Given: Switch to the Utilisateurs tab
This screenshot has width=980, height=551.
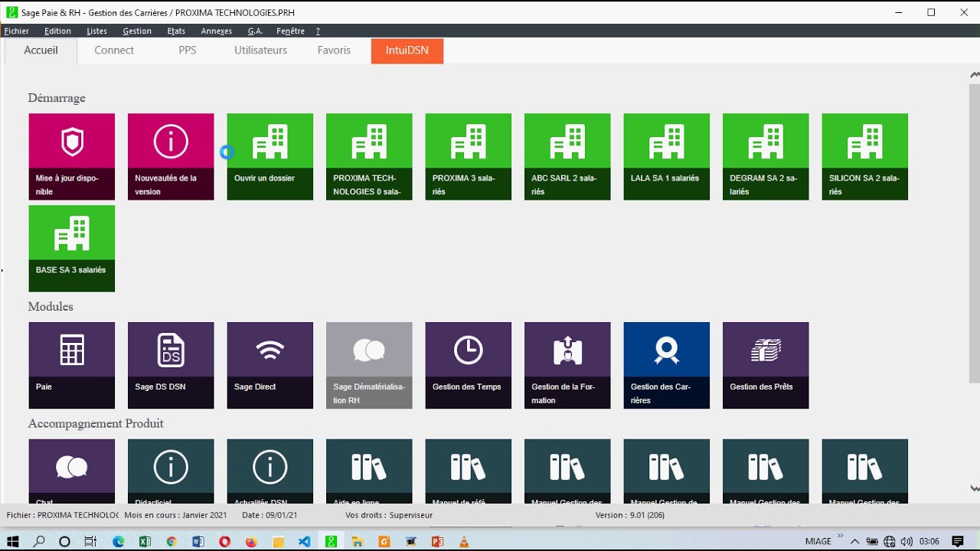Looking at the screenshot, I should pyautogui.click(x=261, y=51).
